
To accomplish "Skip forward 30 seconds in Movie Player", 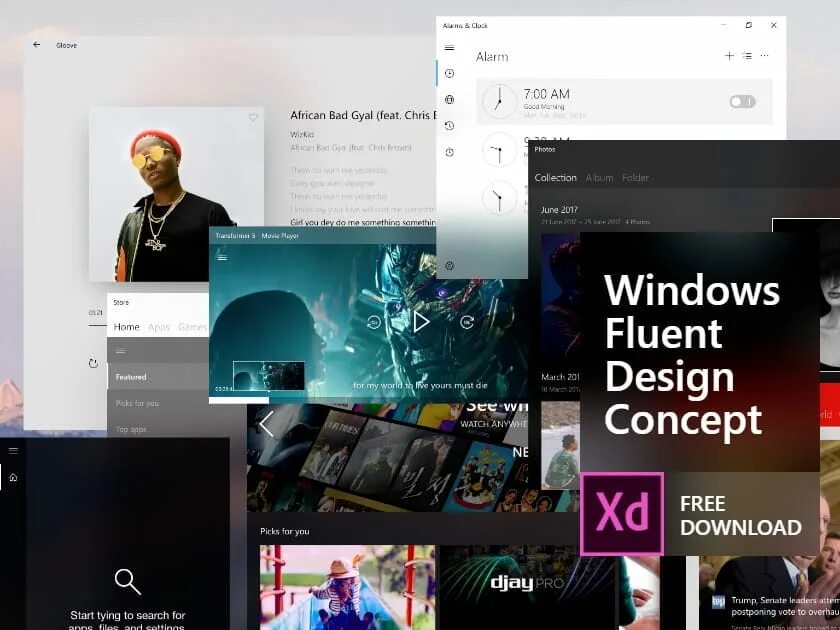I will pos(467,321).
